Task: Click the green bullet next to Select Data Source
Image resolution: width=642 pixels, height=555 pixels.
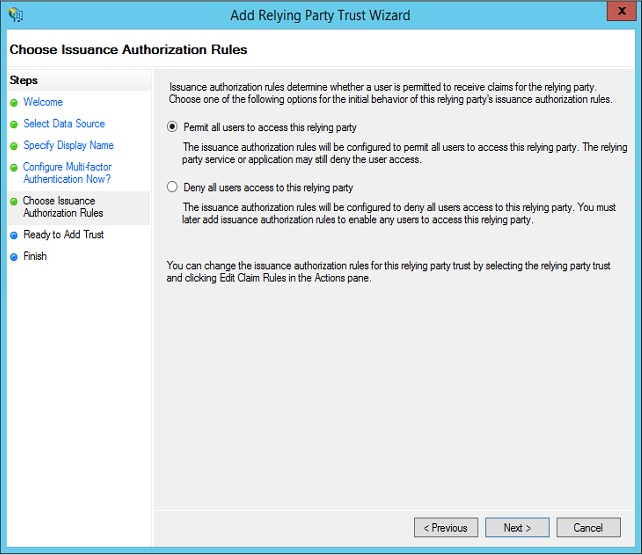Action: (x=14, y=124)
